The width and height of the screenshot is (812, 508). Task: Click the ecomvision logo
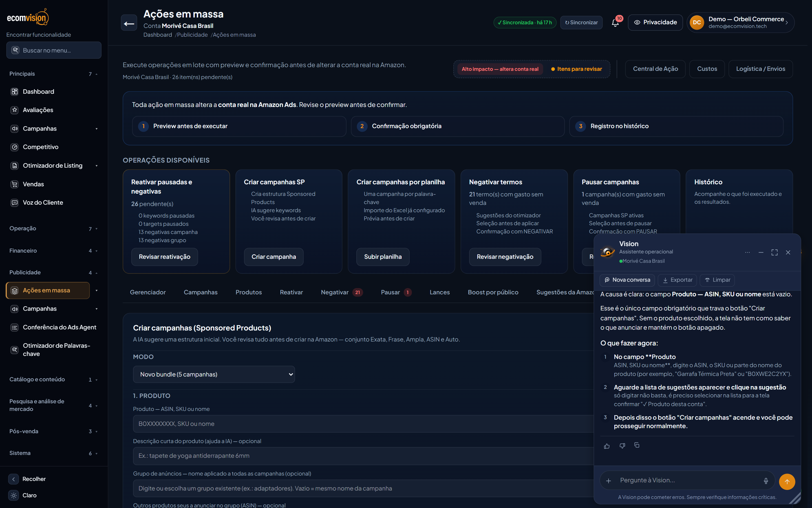pos(28,17)
